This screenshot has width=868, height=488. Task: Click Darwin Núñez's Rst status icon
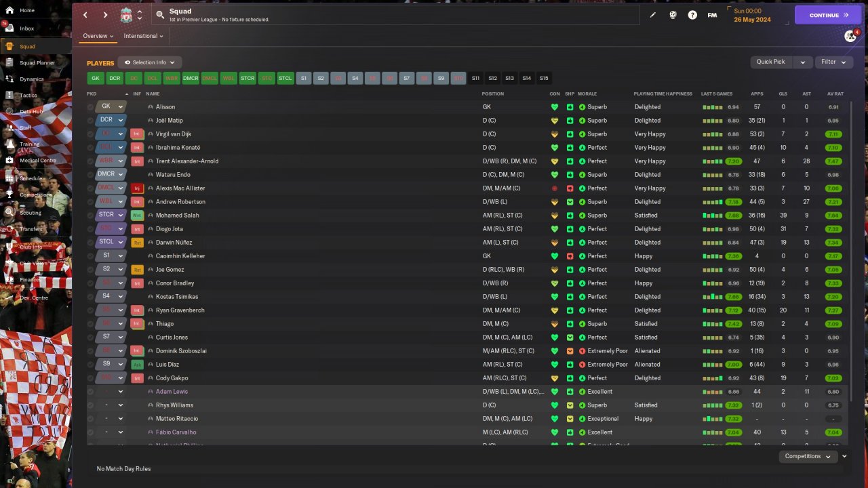(x=138, y=243)
